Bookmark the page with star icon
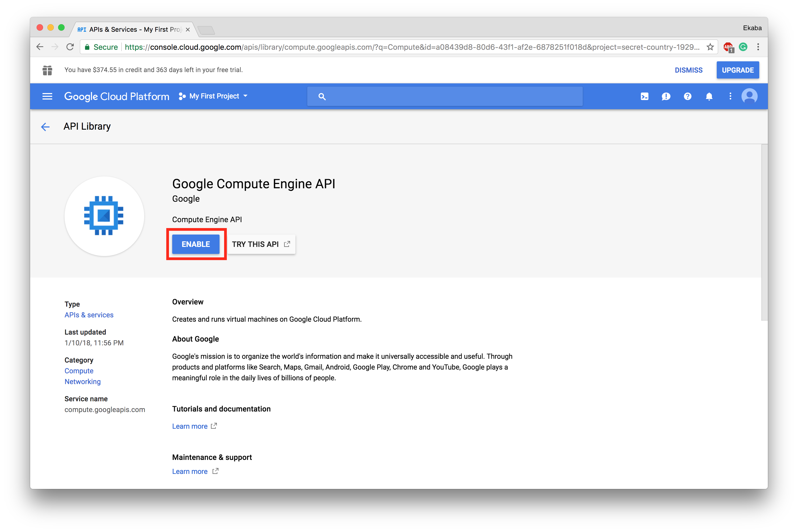Image resolution: width=798 pixels, height=532 pixels. (x=710, y=47)
